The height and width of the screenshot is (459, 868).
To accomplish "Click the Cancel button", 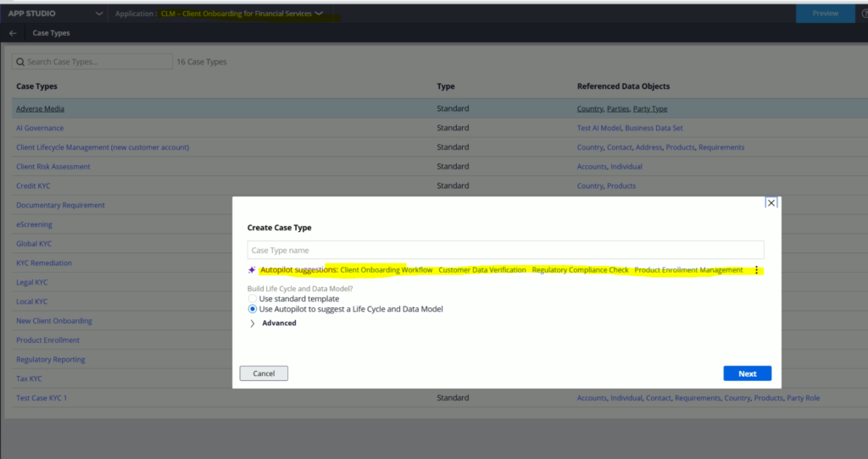I will [264, 373].
